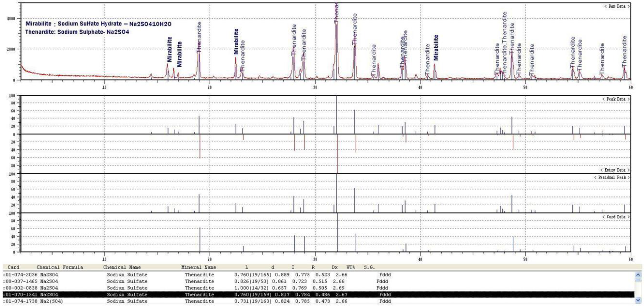Sort by the Chemical Name column header
The width and height of the screenshot is (644, 306).
pyautogui.click(x=122, y=267)
